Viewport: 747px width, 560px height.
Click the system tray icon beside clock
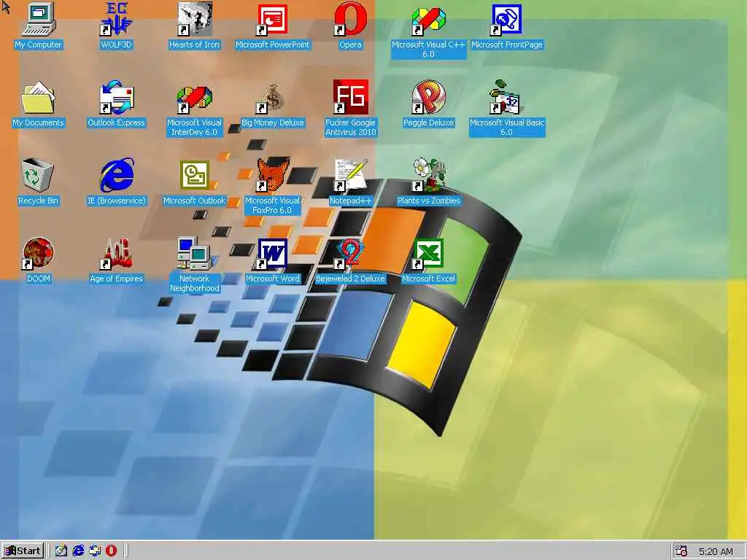point(681,551)
